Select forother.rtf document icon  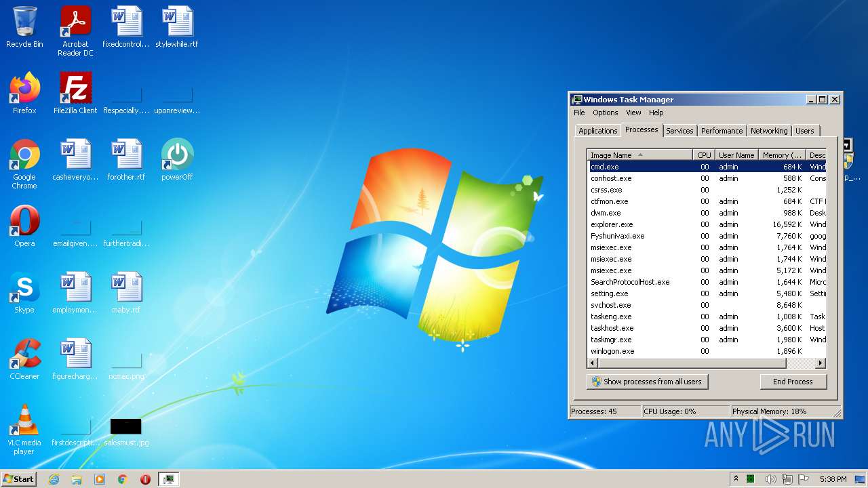(x=126, y=160)
